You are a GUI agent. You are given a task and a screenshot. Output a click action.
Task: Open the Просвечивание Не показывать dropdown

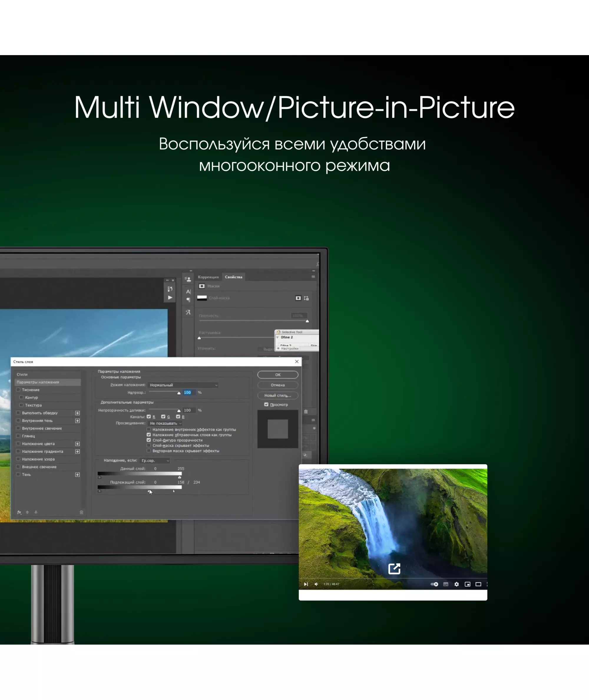click(165, 423)
